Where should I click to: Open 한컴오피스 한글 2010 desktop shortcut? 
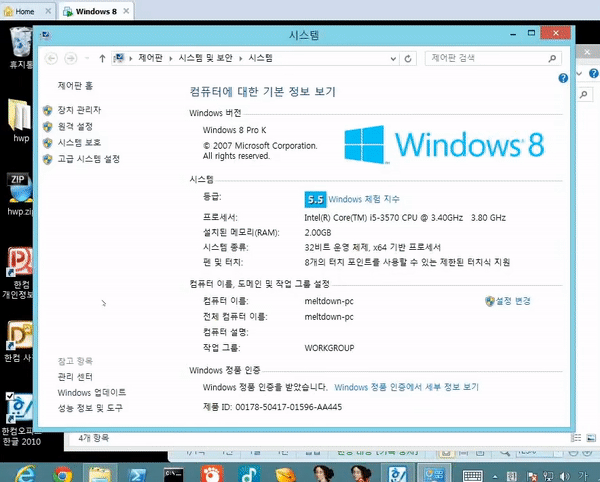click(21, 419)
